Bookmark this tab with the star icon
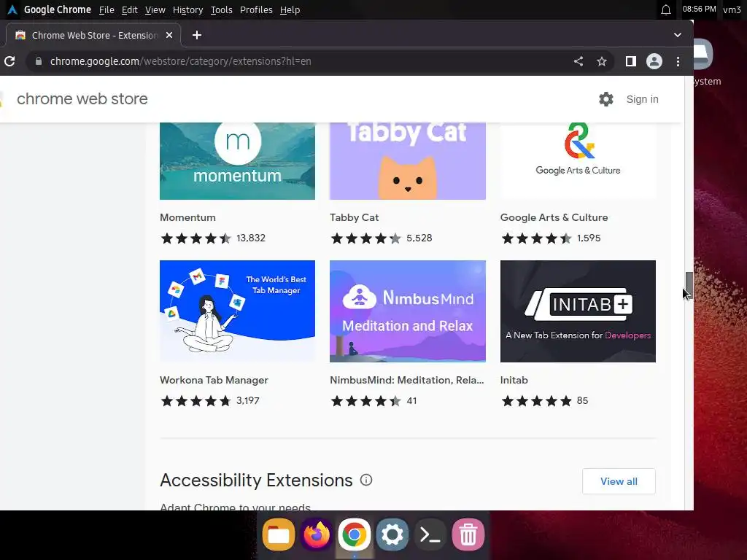747x560 pixels. tap(602, 61)
